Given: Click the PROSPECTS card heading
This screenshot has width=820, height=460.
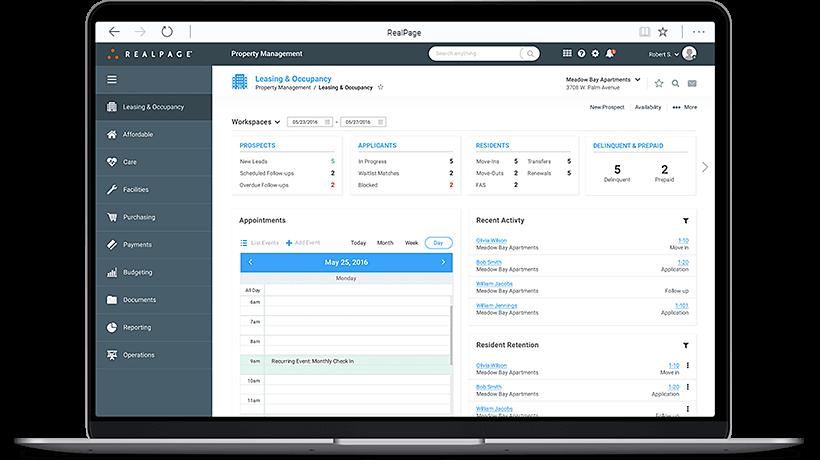Looking at the screenshot, I should [257, 145].
